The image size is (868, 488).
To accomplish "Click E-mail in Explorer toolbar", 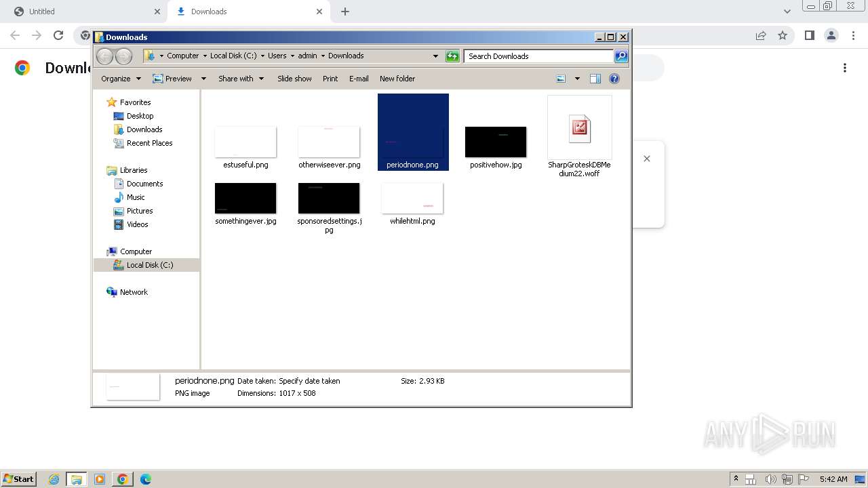I will [x=359, y=79].
